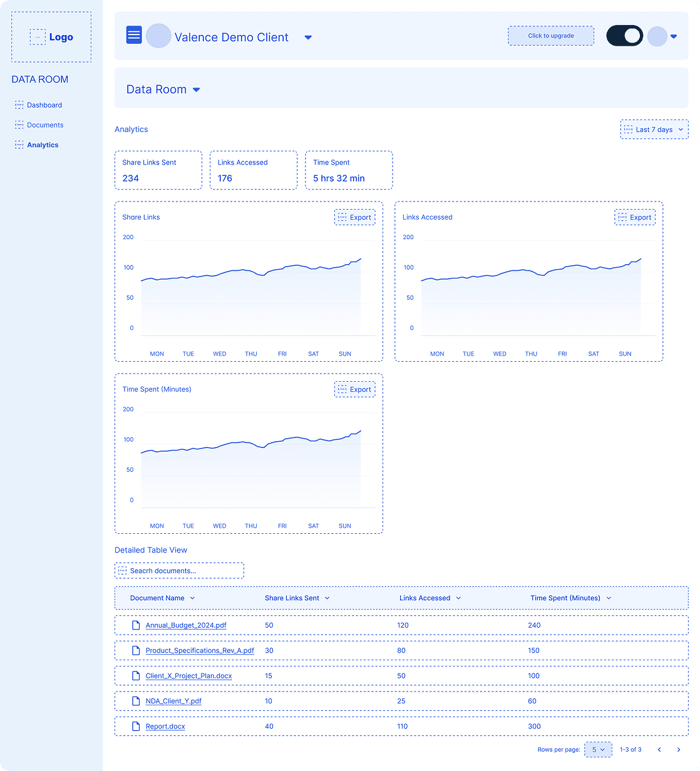Image resolution: width=700 pixels, height=771 pixels.
Task: Click the user avatar in the header
Action: (657, 36)
